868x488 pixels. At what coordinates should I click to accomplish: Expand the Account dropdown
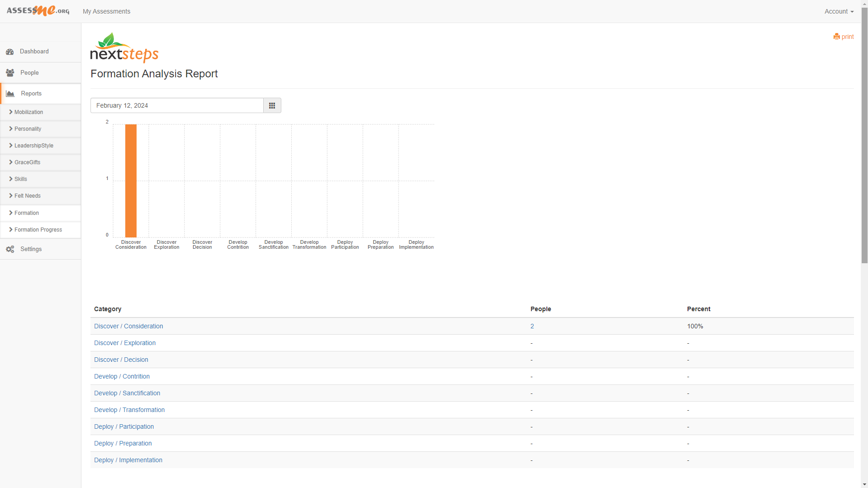click(839, 11)
